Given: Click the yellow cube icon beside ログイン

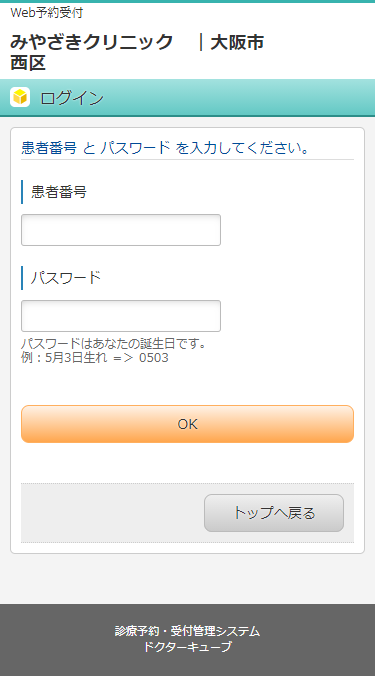Looking at the screenshot, I should (20, 97).
